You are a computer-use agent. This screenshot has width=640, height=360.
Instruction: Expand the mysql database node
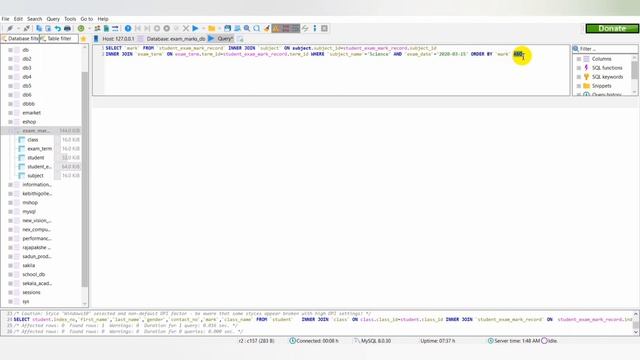tap(10, 211)
